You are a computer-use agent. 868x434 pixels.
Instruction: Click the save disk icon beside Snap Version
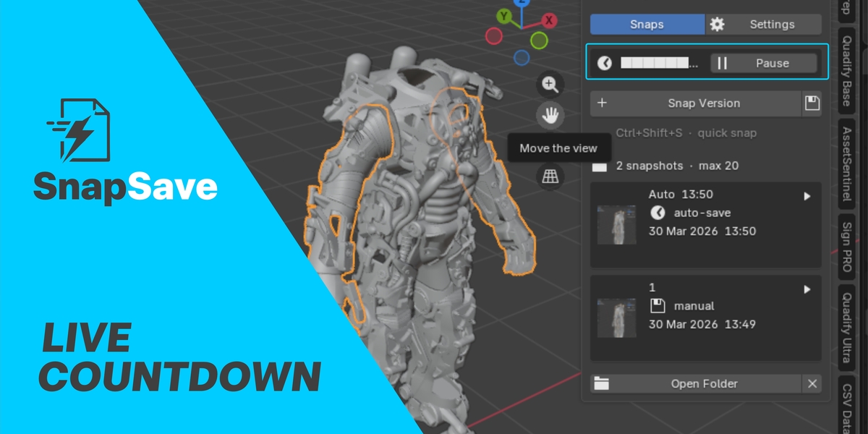pos(812,103)
